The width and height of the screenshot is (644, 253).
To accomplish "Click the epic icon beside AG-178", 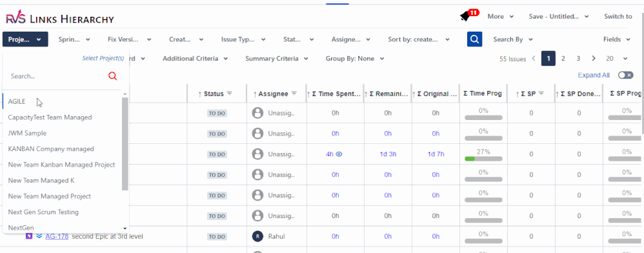I will pos(29,236).
